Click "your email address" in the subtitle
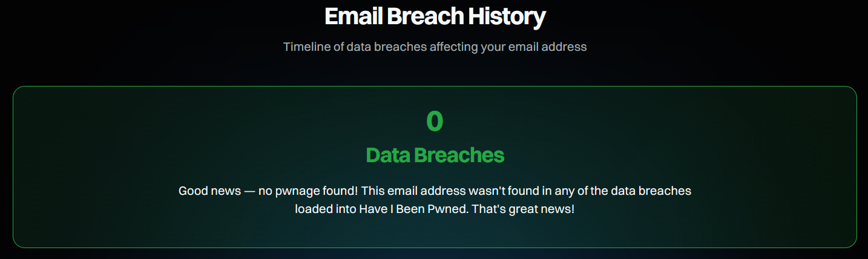The height and width of the screenshot is (259, 868). tap(534, 47)
